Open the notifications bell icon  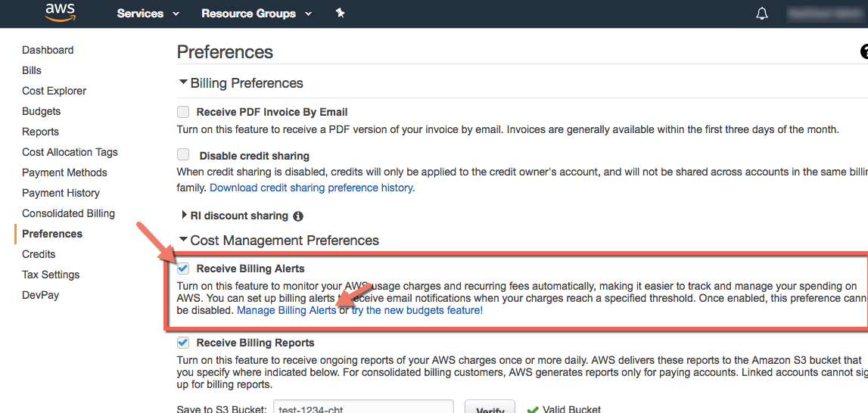[762, 14]
